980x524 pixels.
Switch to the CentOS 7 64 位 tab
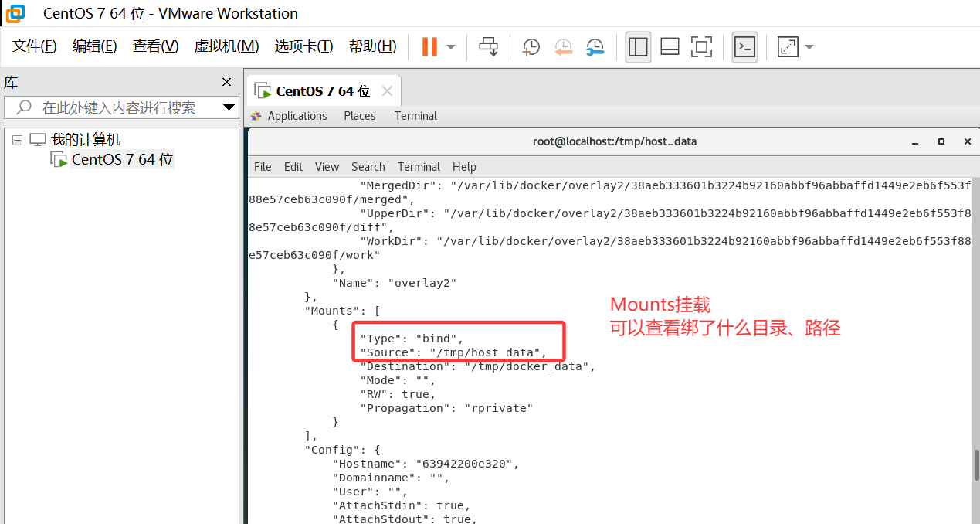point(323,91)
